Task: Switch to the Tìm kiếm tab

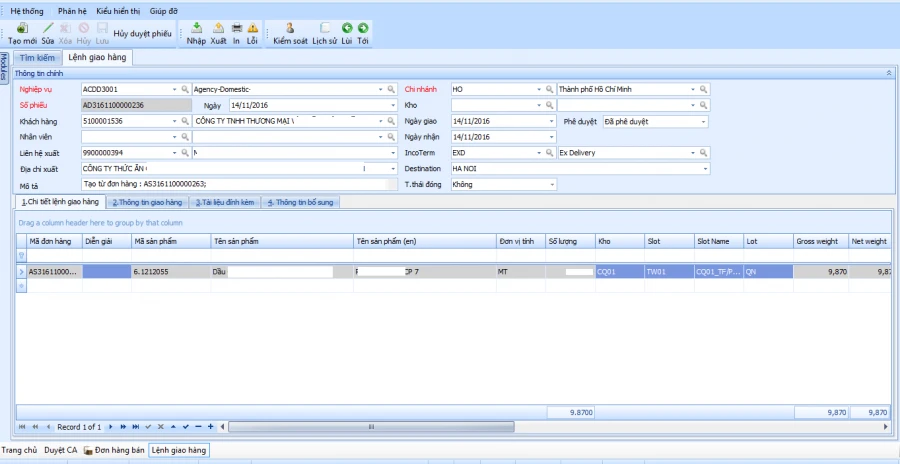Action: (37, 58)
